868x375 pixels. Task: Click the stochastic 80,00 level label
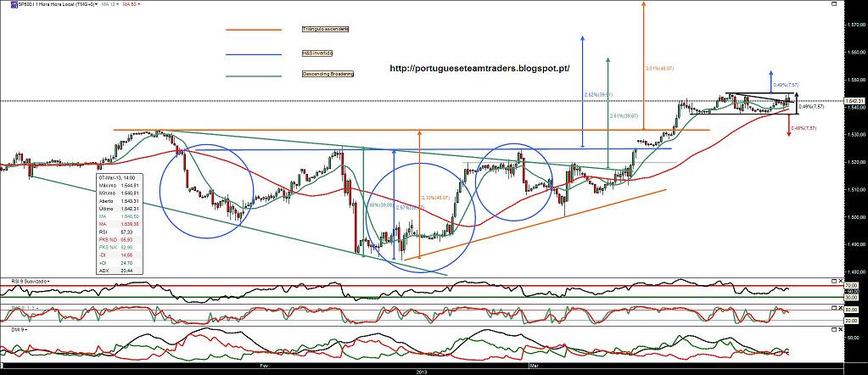[x=853, y=311]
